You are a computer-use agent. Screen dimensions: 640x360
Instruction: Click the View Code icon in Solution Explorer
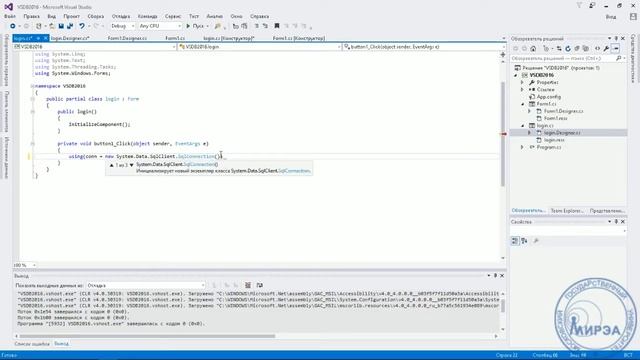(598, 49)
